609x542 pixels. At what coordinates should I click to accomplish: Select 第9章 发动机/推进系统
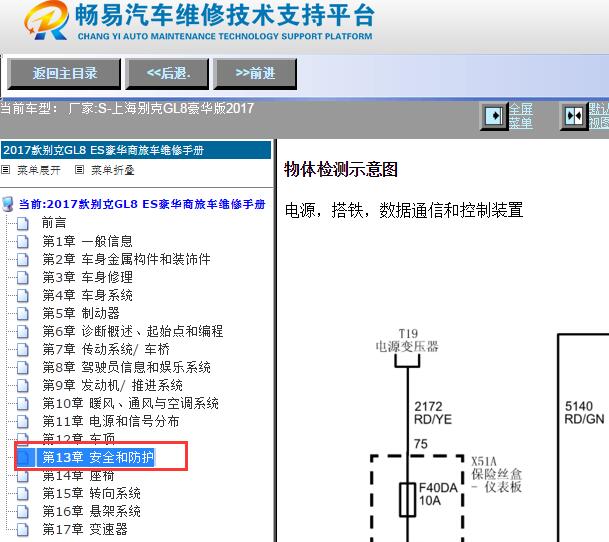click(x=112, y=385)
